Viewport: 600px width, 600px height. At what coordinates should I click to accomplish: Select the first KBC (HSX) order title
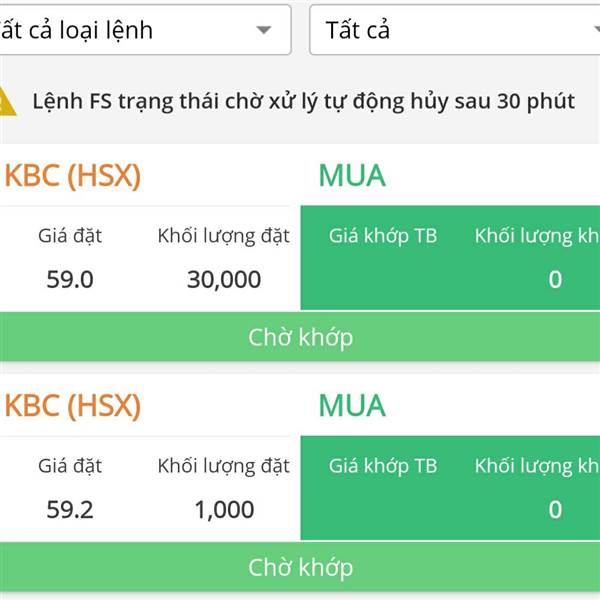(x=72, y=176)
